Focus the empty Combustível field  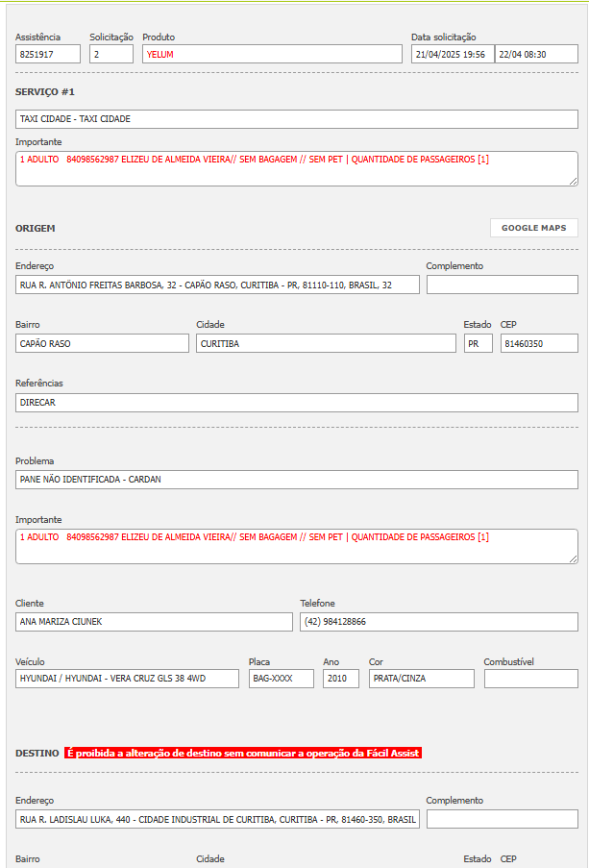click(530, 679)
